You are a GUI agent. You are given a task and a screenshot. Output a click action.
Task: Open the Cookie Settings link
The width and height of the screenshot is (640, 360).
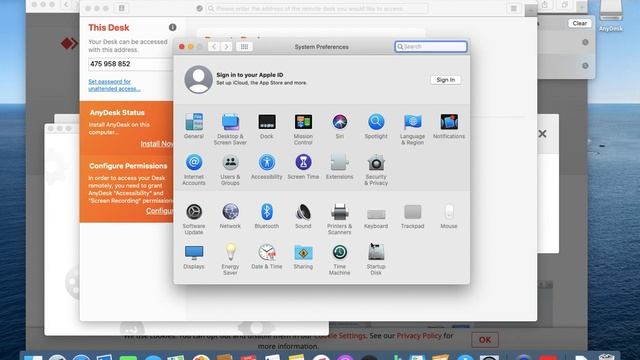340,336
